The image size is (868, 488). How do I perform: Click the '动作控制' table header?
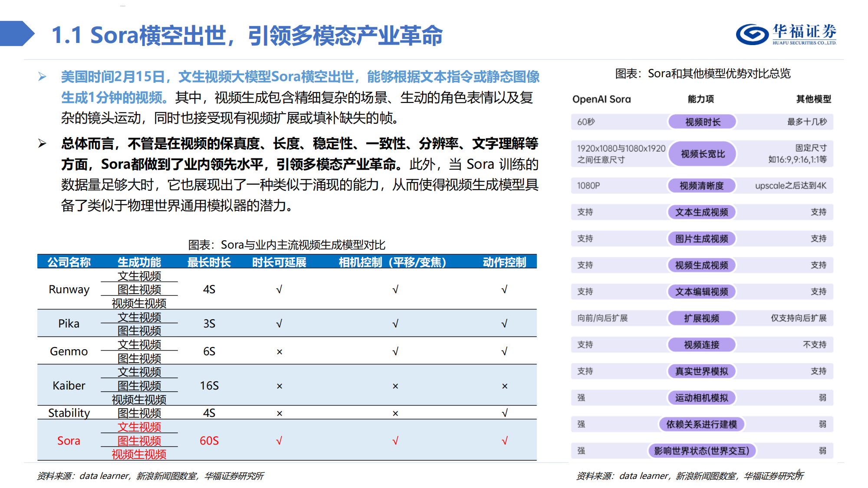[x=504, y=262]
